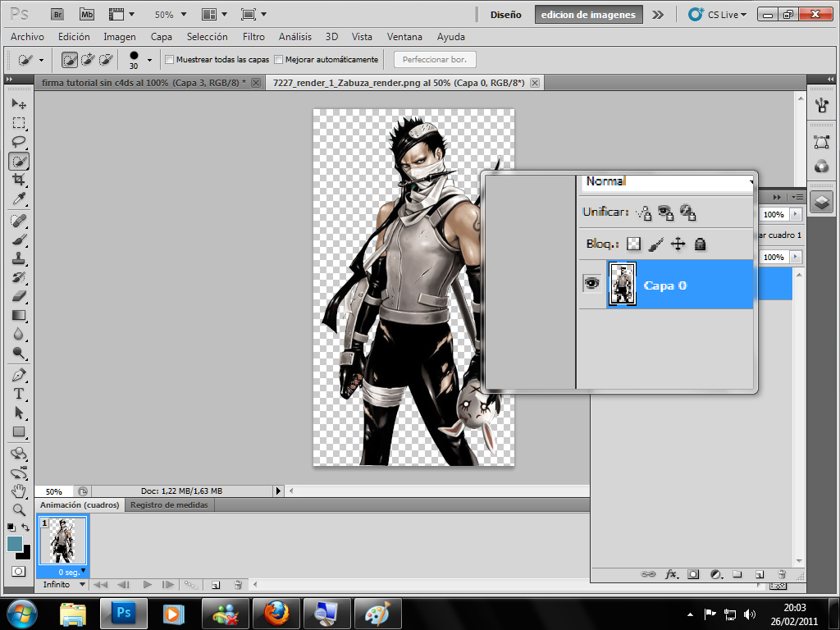Choose New selection mode in options bar
Screen dimensions: 840x630
[x=69, y=59]
